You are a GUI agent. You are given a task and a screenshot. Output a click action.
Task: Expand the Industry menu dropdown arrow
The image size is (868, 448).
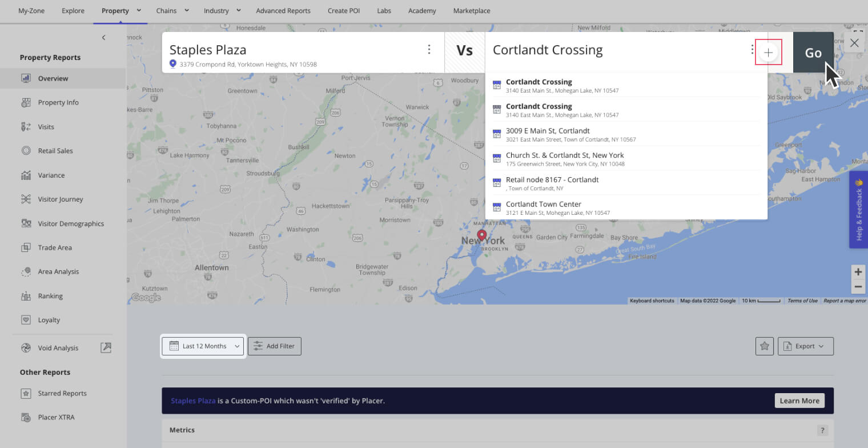pos(239,10)
